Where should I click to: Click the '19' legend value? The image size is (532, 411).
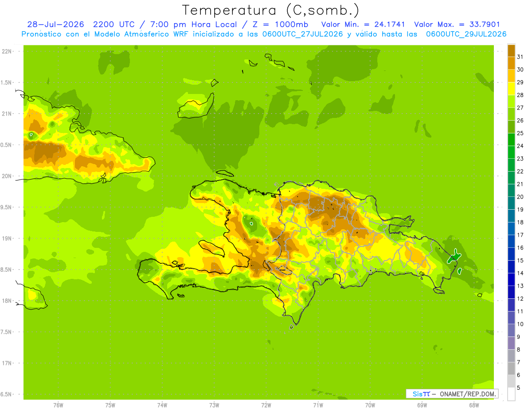tap(520, 210)
